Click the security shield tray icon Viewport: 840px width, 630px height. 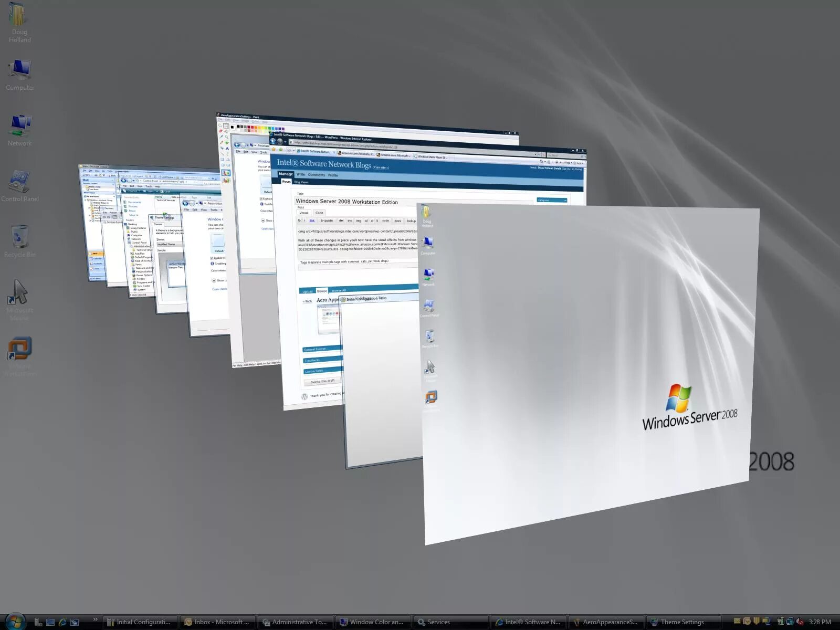pos(756,622)
